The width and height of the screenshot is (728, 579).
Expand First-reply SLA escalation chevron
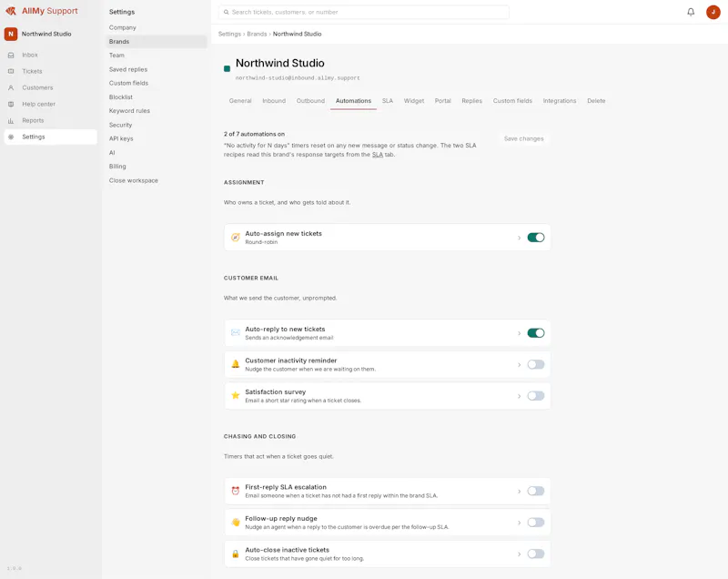click(519, 492)
